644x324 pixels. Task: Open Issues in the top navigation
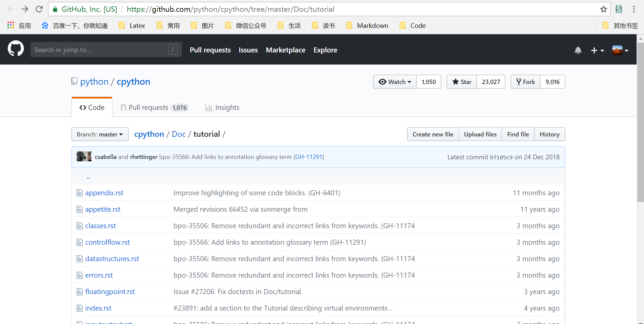point(248,50)
